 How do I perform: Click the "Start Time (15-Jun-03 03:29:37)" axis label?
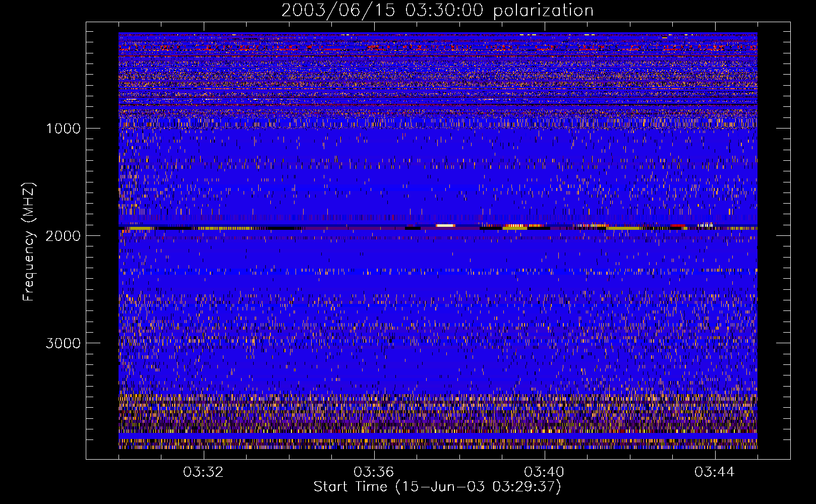click(437, 487)
